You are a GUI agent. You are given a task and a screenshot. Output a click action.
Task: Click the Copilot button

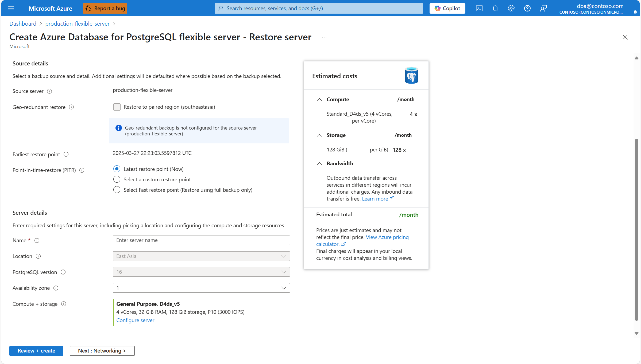pyautogui.click(x=447, y=8)
